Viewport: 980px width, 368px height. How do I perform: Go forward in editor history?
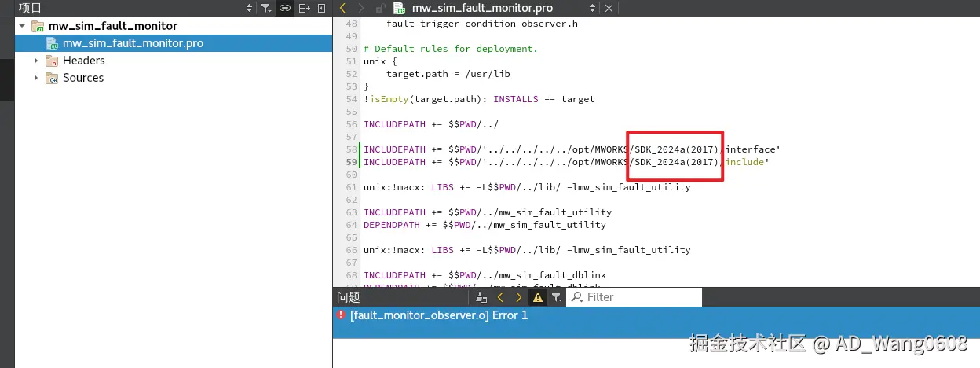(x=362, y=8)
